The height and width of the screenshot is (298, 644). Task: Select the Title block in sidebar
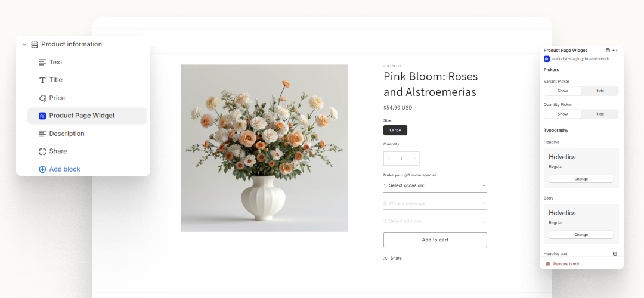(x=55, y=80)
